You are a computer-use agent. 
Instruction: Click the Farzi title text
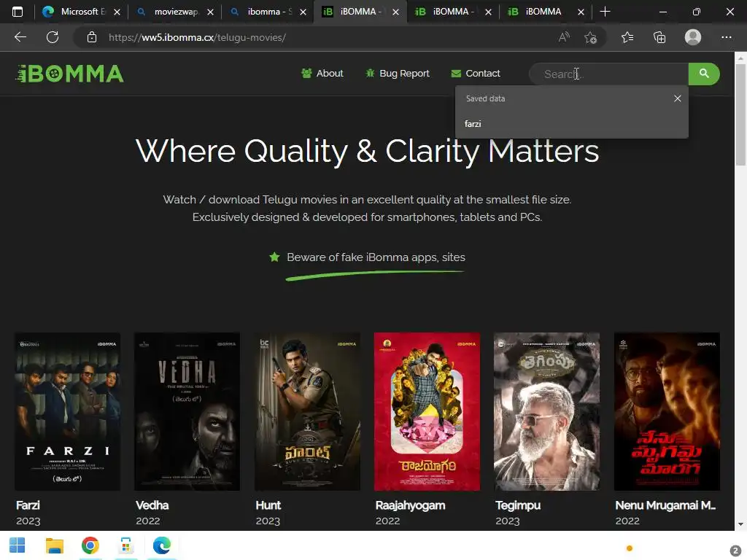[28, 505]
